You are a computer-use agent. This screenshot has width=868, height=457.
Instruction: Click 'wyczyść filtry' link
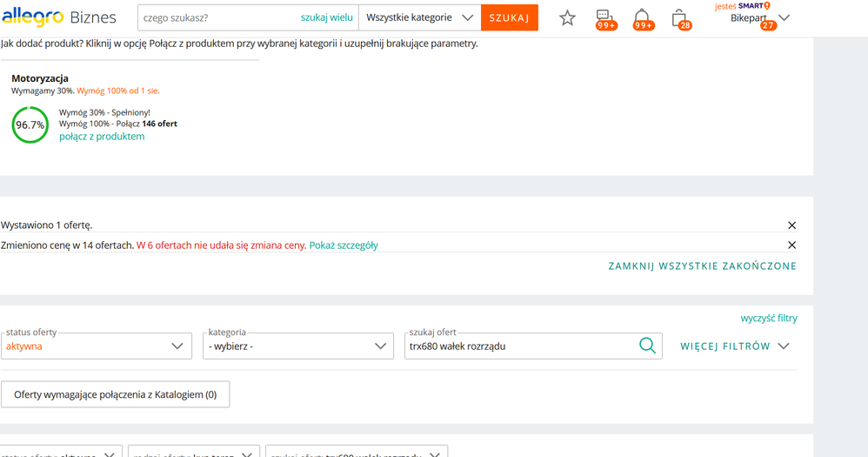point(768,318)
